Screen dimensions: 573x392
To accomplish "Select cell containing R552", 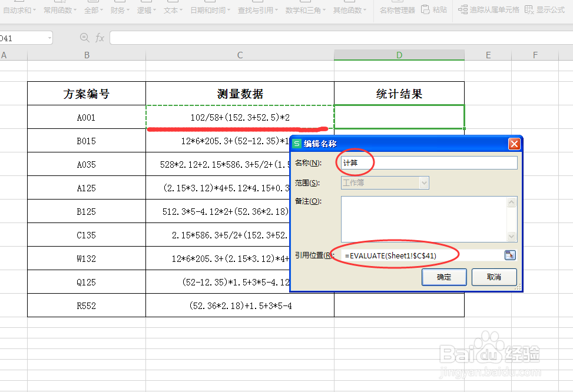I will (x=87, y=305).
